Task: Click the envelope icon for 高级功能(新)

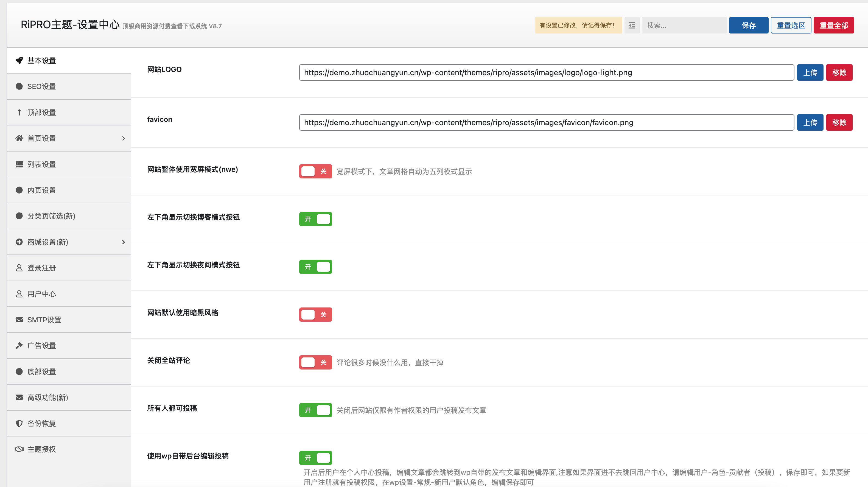Action: 19,397
